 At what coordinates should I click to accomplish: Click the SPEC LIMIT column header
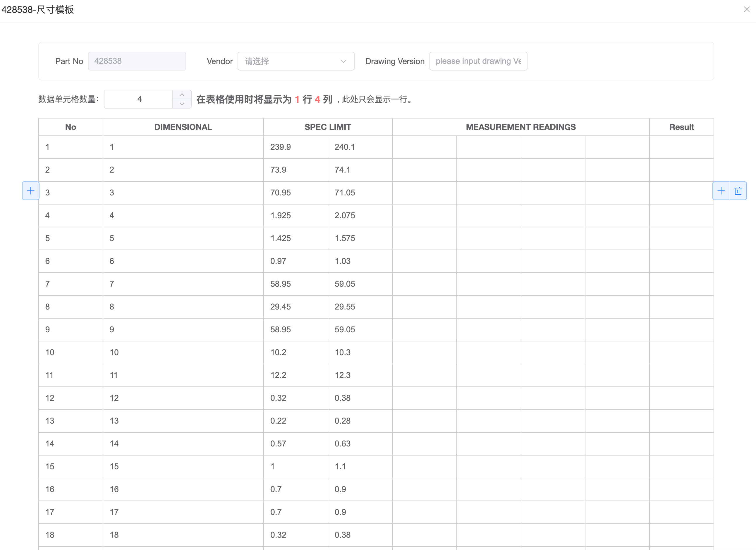click(327, 127)
